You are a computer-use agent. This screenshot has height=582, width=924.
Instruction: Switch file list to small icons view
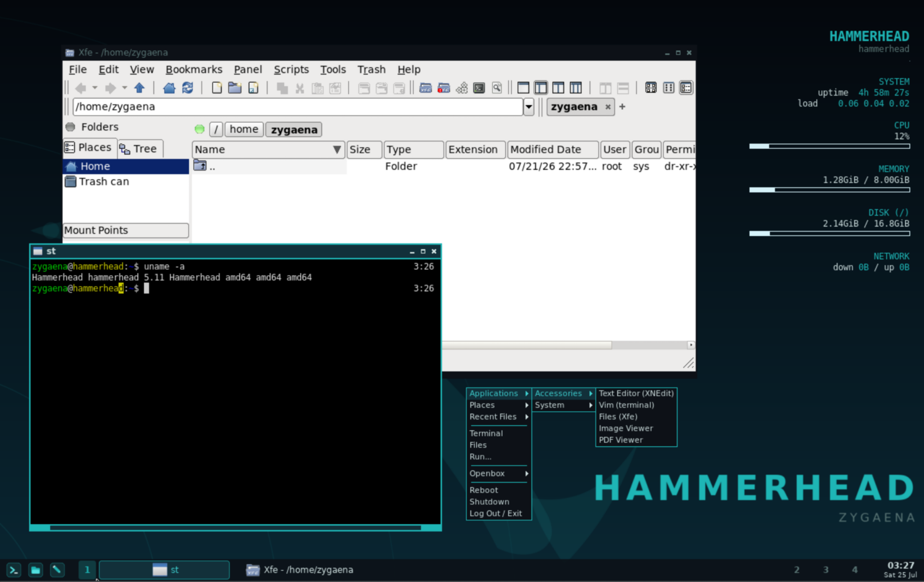[x=668, y=88]
